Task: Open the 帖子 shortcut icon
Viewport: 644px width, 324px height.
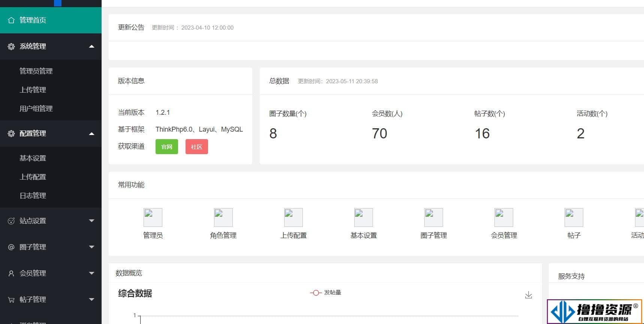Action: [574, 217]
